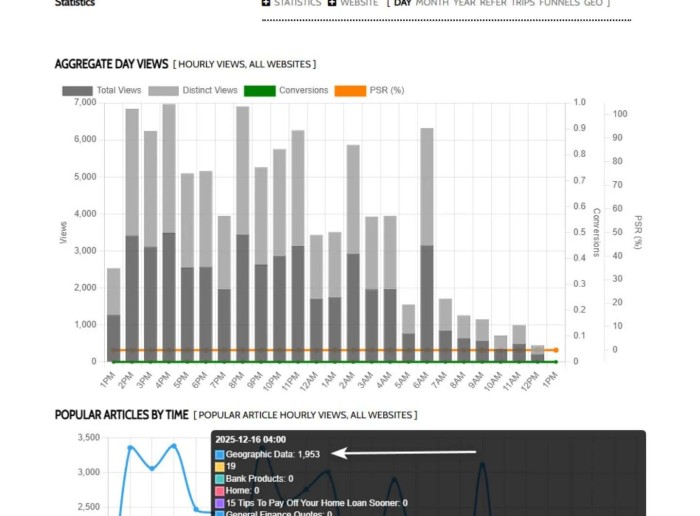Click the blue Geographic Data tooltip swatch
This screenshot has width=700, height=516.
coord(220,455)
